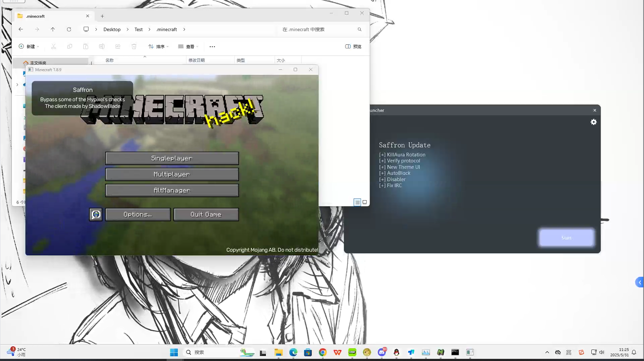Image resolution: width=644 pixels, height=361 pixels.
Task: Open Microsoft Edge from taskbar
Action: click(293, 352)
